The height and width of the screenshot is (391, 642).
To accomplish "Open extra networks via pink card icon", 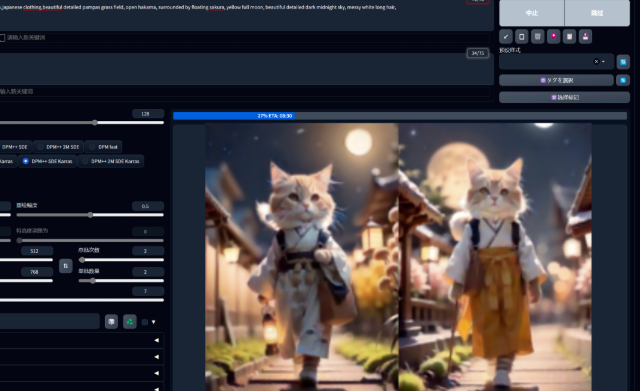I will click(554, 36).
